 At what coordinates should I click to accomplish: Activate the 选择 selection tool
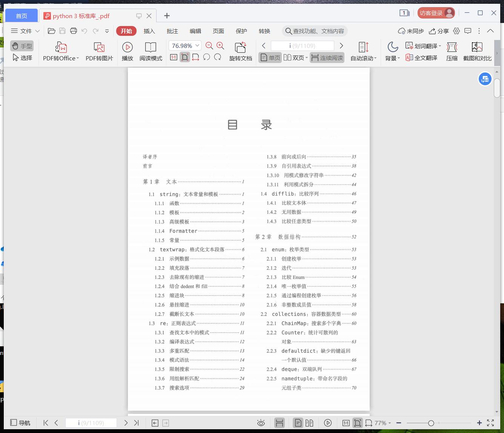[x=22, y=58]
